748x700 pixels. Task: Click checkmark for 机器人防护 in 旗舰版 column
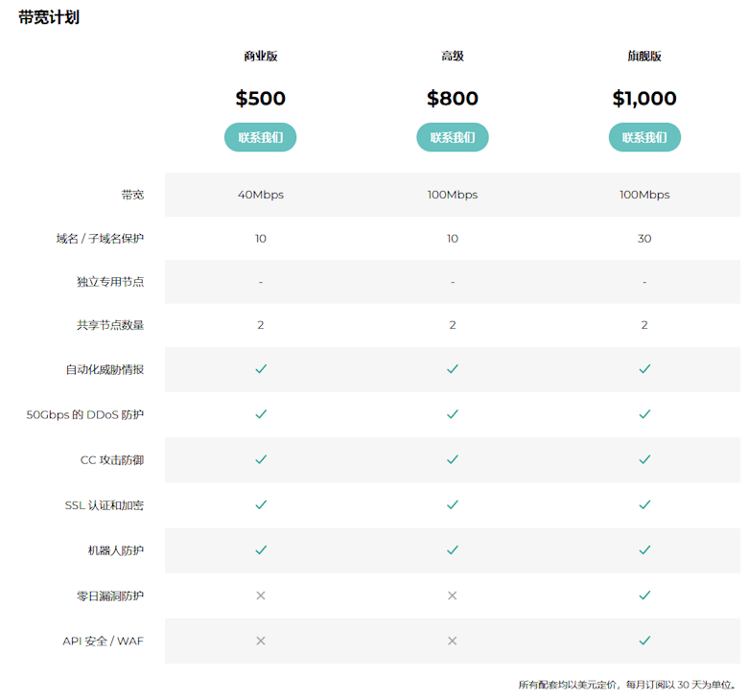point(644,550)
